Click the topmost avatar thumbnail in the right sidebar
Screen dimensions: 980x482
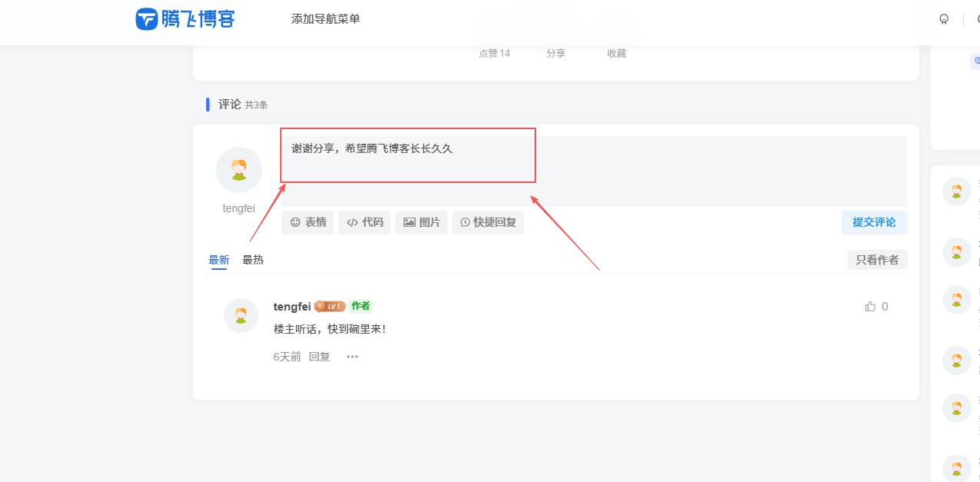pos(956,191)
